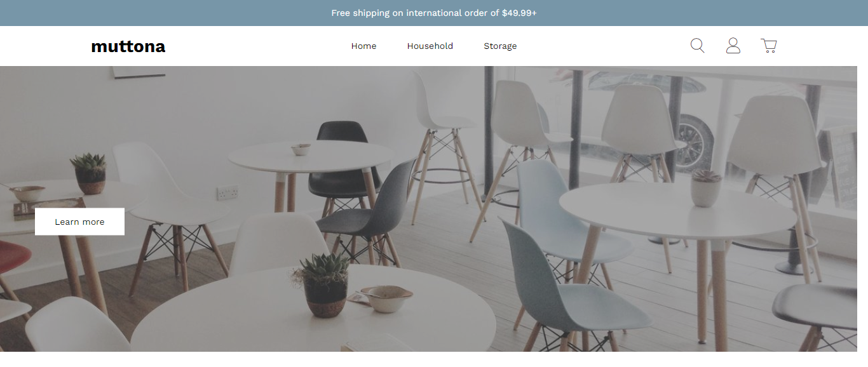Open the account user icon

click(x=733, y=46)
